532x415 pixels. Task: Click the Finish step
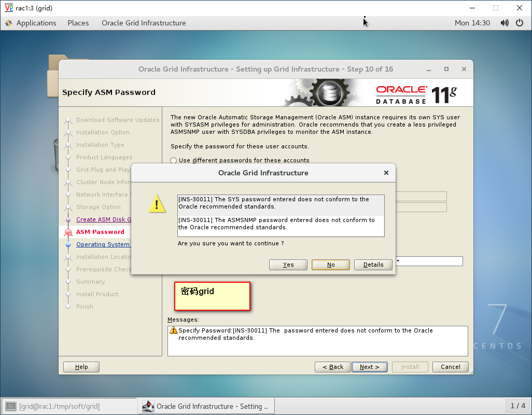click(x=85, y=307)
